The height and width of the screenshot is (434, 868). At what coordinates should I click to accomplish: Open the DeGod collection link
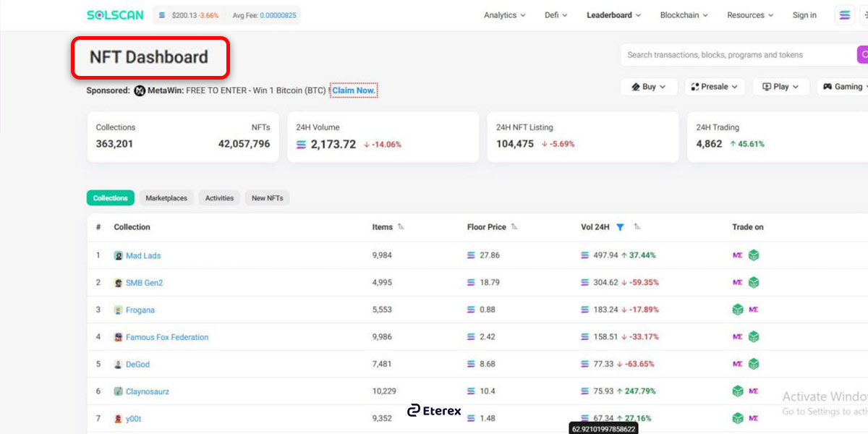coord(137,365)
